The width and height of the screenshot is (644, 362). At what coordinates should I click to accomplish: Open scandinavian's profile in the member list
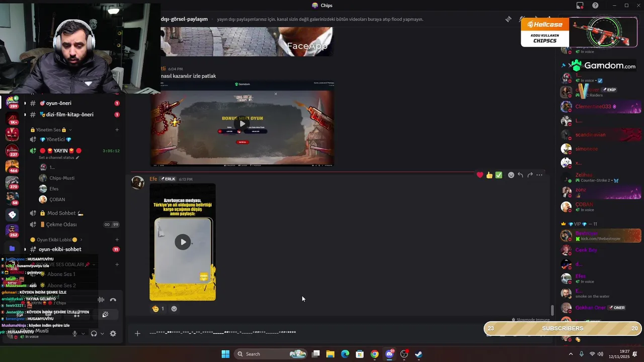(601, 135)
